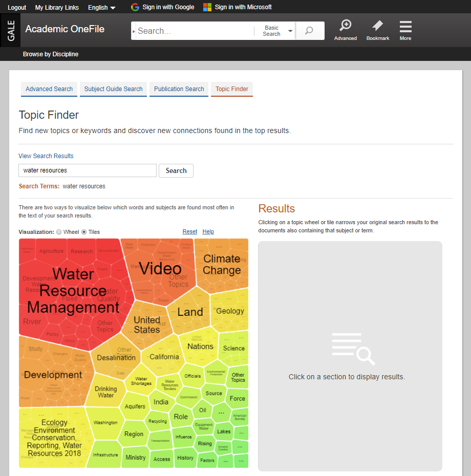Select the Tiles visualization option
Screen dimensions: 471x476
tap(84, 232)
